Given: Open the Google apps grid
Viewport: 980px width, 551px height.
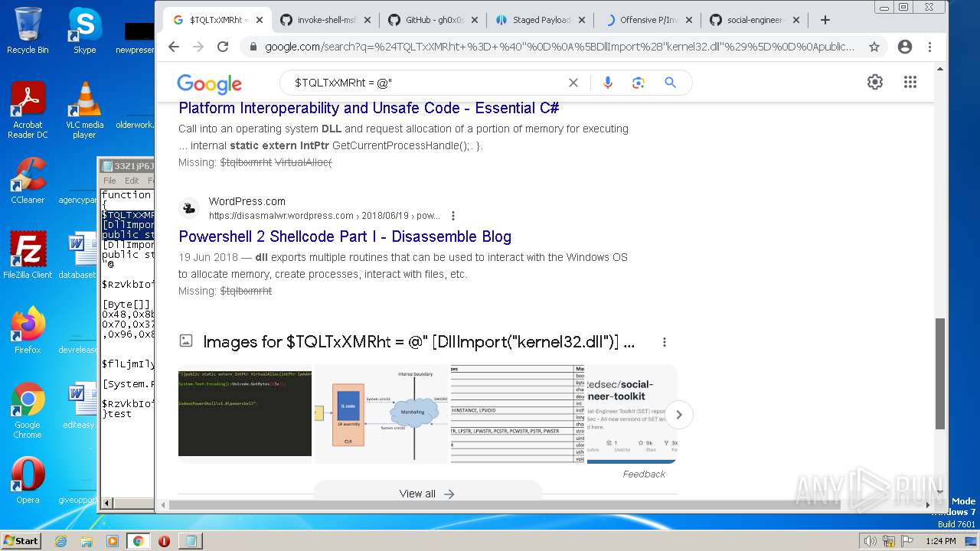Looking at the screenshot, I should 910,82.
